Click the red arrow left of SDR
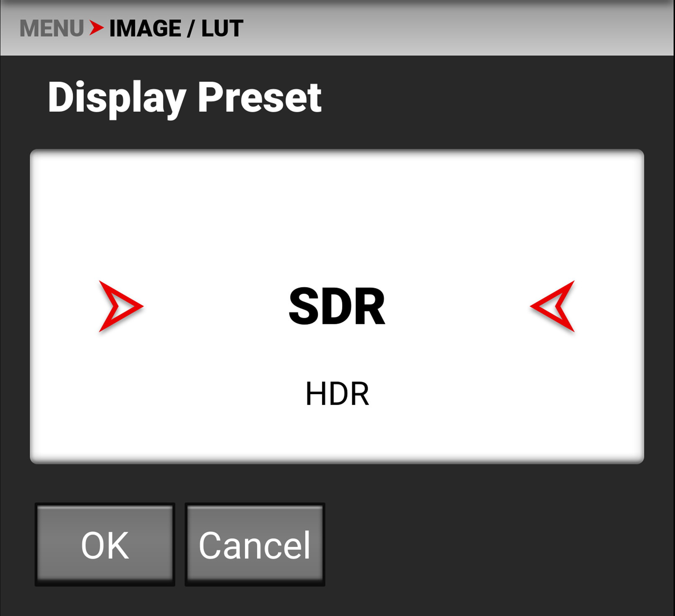This screenshot has height=616, width=675. click(x=121, y=306)
